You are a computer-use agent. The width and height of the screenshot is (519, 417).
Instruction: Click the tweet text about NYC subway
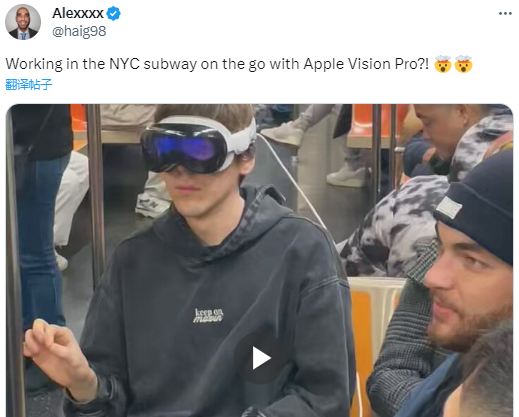click(217, 64)
